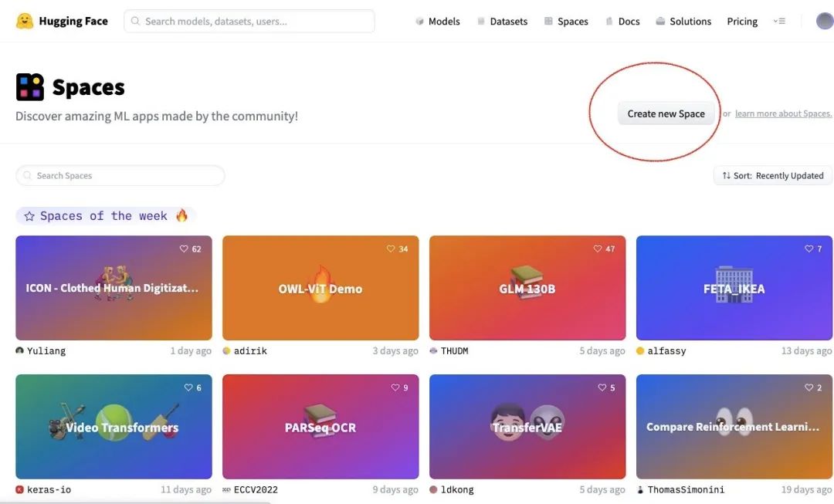Image resolution: width=834 pixels, height=504 pixels.
Task: Open the ICON Clothed Human Digitization space card
Action: [114, 288]
